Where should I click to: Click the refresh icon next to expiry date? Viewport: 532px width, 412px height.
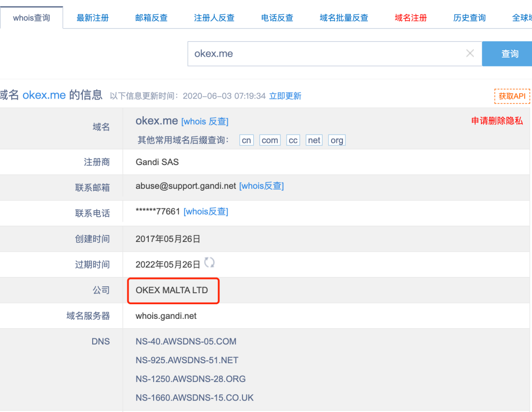pos(209,262)
